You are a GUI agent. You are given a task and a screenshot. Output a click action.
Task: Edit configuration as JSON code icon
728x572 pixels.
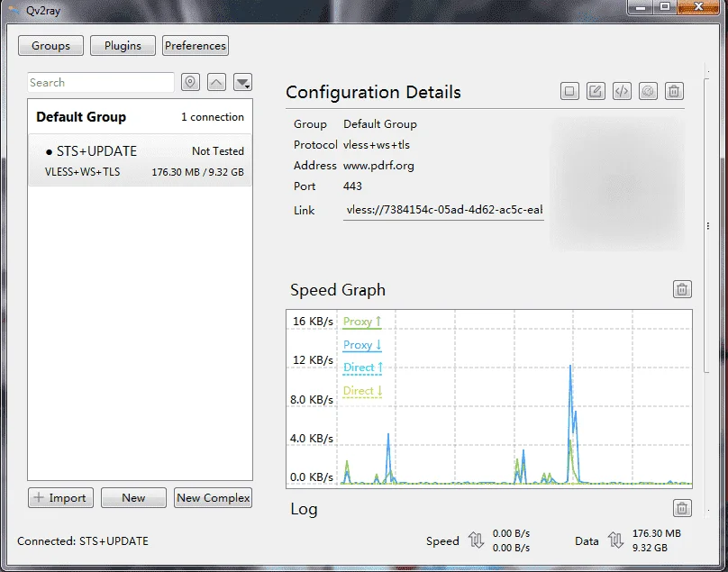pyautogui.click(x=622, y=91)
